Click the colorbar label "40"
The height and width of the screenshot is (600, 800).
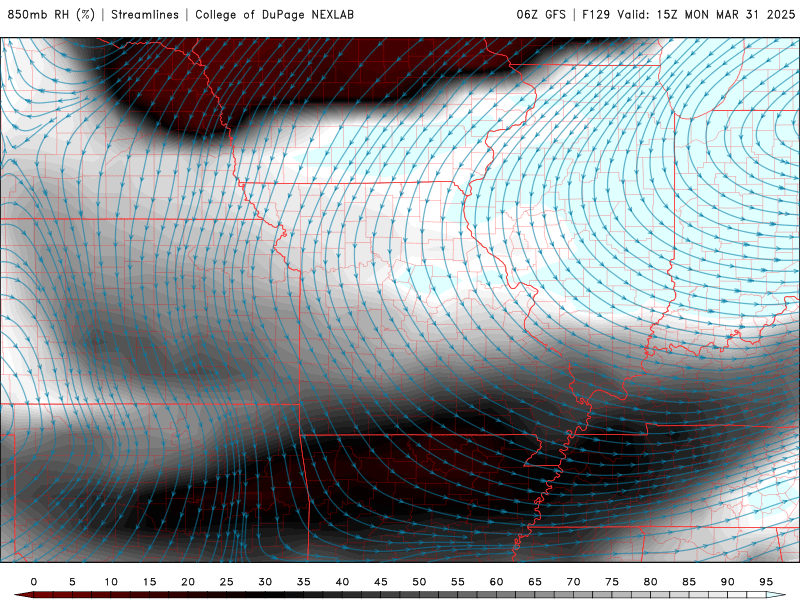(342, 582)
